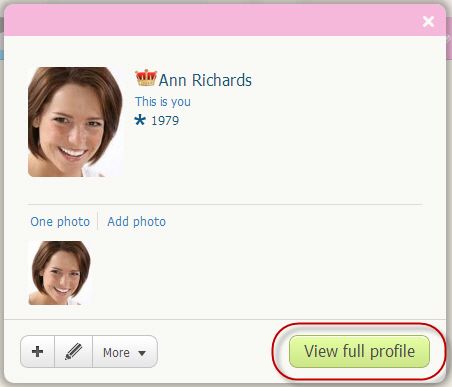Open the More dropdown menu

125,352
